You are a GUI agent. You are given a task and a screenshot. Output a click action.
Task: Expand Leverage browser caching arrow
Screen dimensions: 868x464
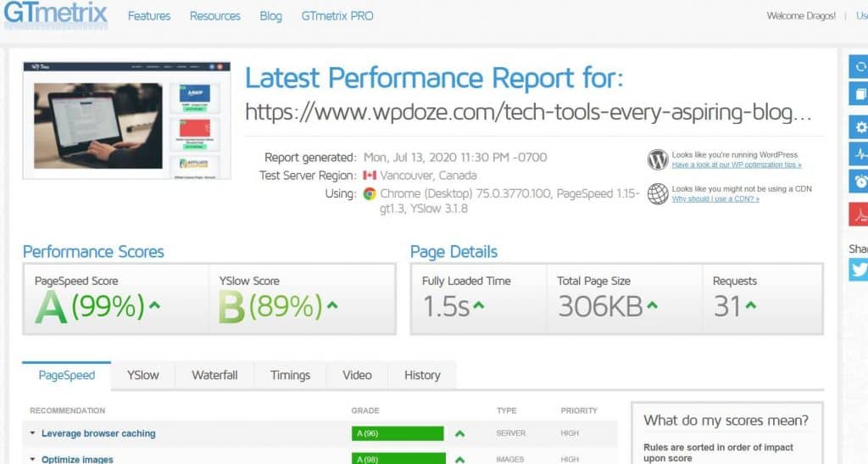[33, 433]
